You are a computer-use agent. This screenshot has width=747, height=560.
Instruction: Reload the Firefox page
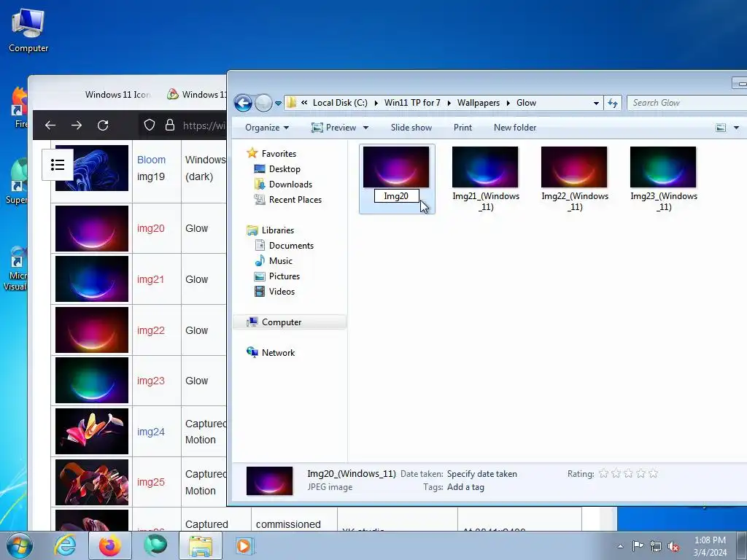(x=103, y=125)
